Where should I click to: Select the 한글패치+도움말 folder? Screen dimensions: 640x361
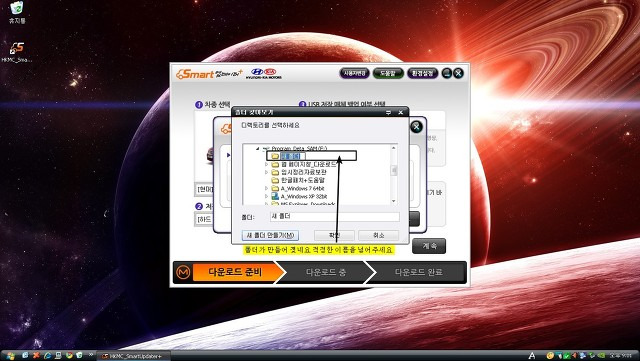[x=302, y=180]
